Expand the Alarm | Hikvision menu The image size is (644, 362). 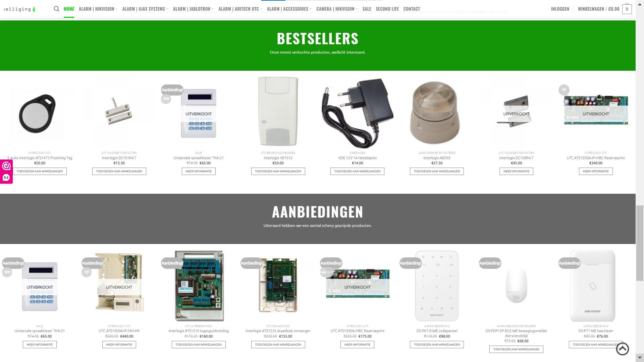[x=98, y=9]
